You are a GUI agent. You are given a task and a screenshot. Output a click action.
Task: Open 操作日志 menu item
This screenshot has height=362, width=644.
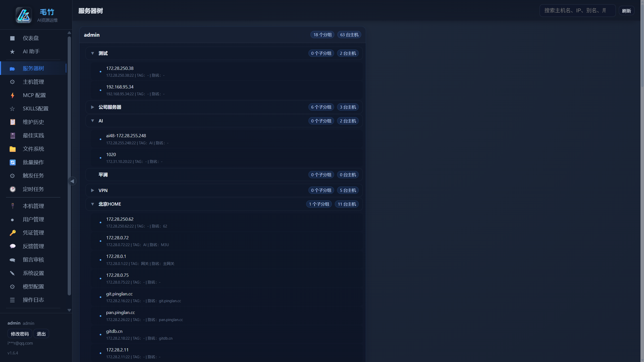click(33, 300)
